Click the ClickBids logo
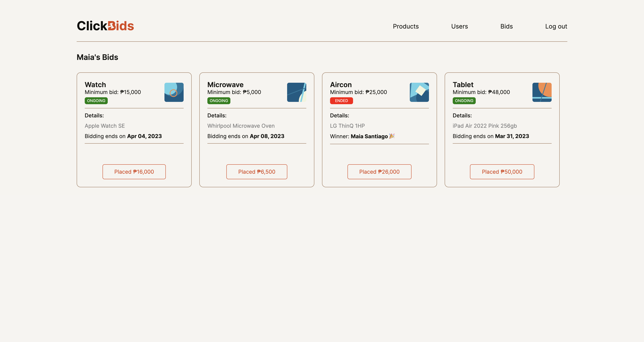The width and height of the screenshot is (644, 342). (x=105, y=26)
